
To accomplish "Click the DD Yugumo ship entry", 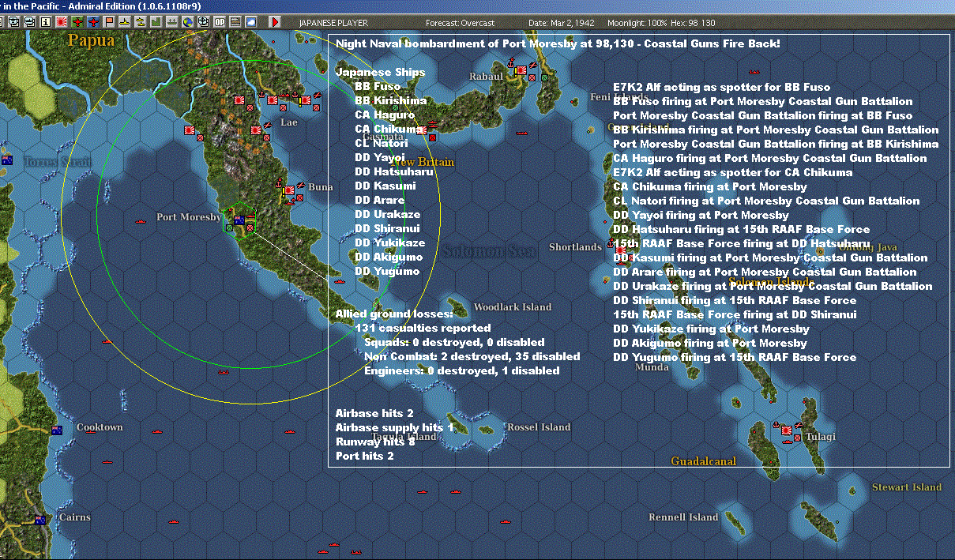I will click(387, 272).
